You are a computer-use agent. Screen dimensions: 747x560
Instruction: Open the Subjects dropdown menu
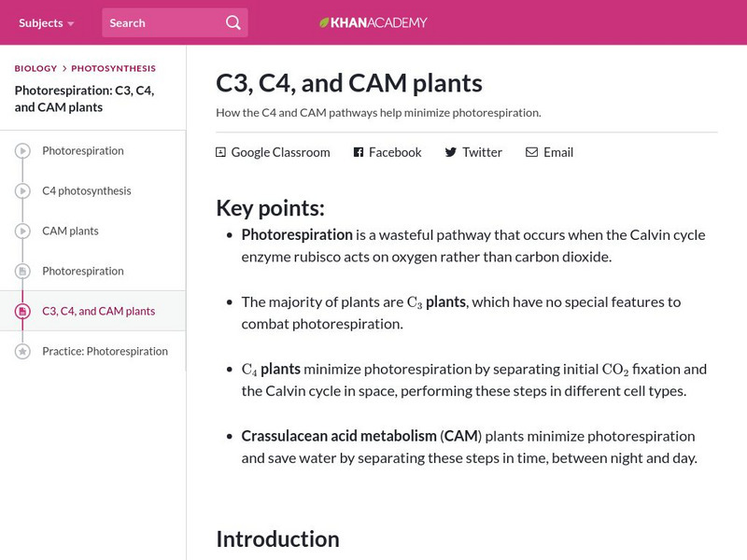[41, 22]
